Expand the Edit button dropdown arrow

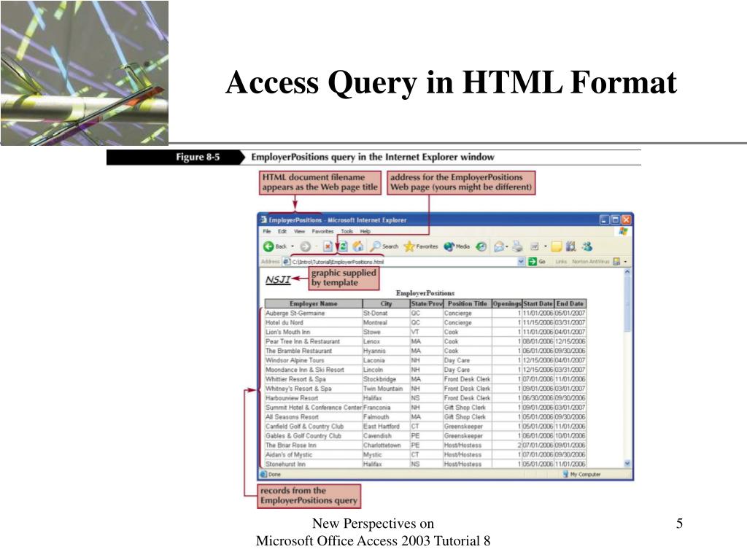point(546,246)
